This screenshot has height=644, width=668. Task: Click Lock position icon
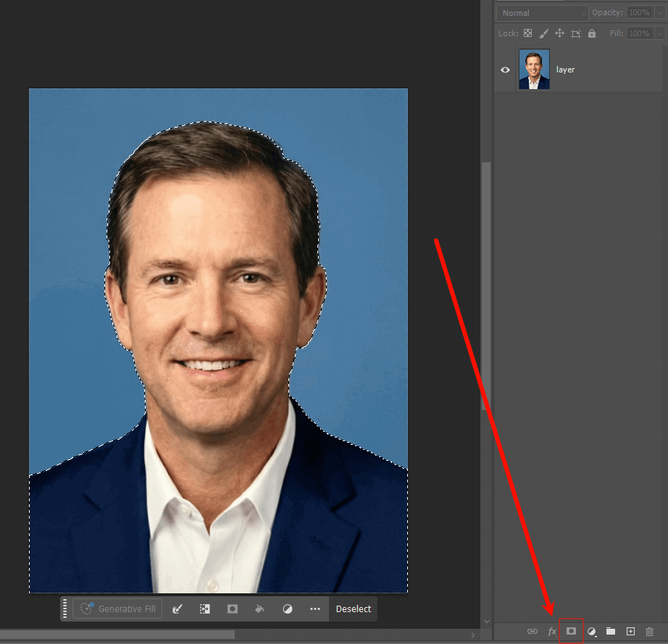coord(559,33)
